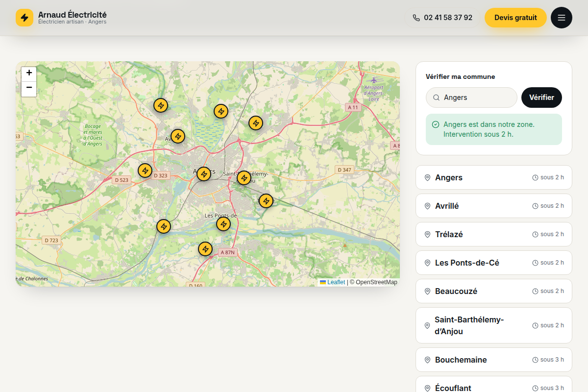The image size is (588, 392).
Task: Call the phone number 02 41 58 37 92
Action: (442, 18)
